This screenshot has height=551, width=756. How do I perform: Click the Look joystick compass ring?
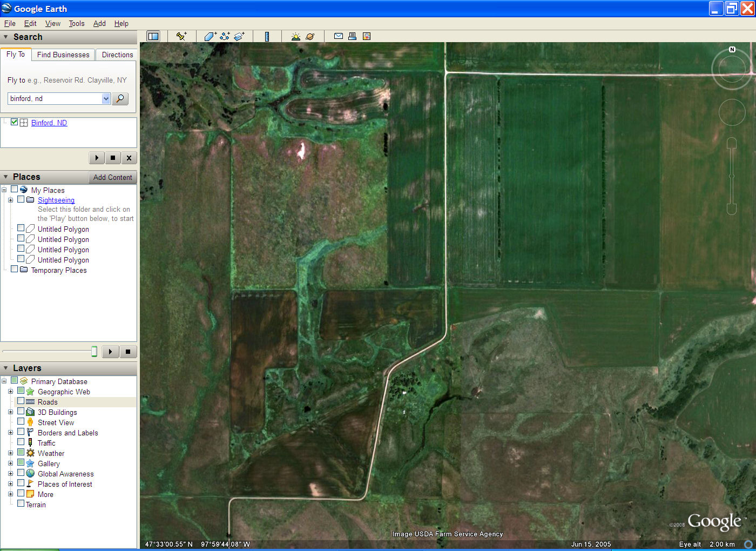[x=732, y=69]
